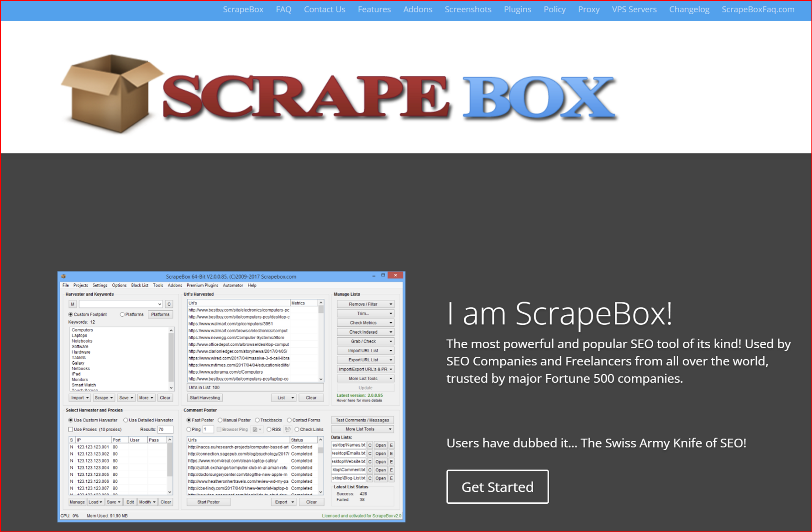Open the ScrapeBox nav link
812x532 pixels.
coord(243,9)
